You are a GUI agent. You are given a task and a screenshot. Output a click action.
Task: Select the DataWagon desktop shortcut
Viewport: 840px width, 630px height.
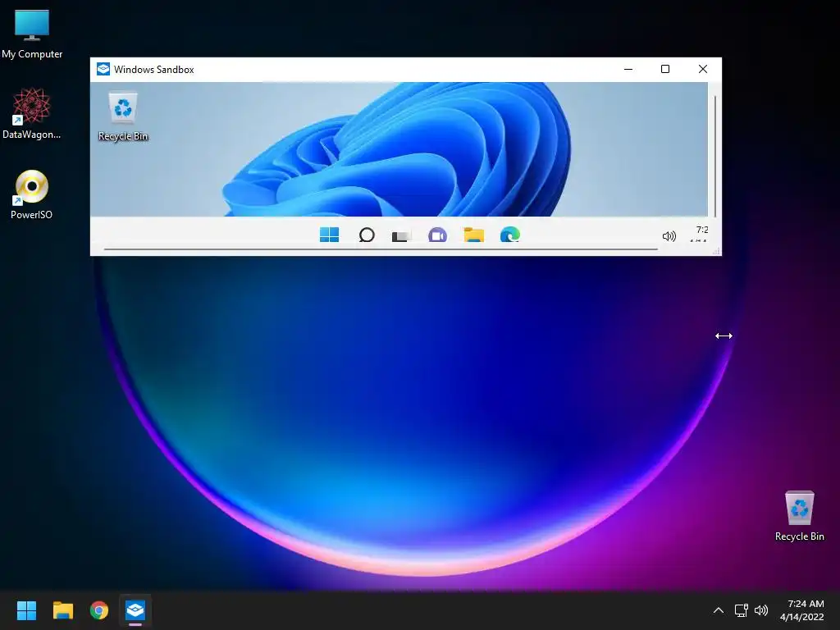click(32, 113)
